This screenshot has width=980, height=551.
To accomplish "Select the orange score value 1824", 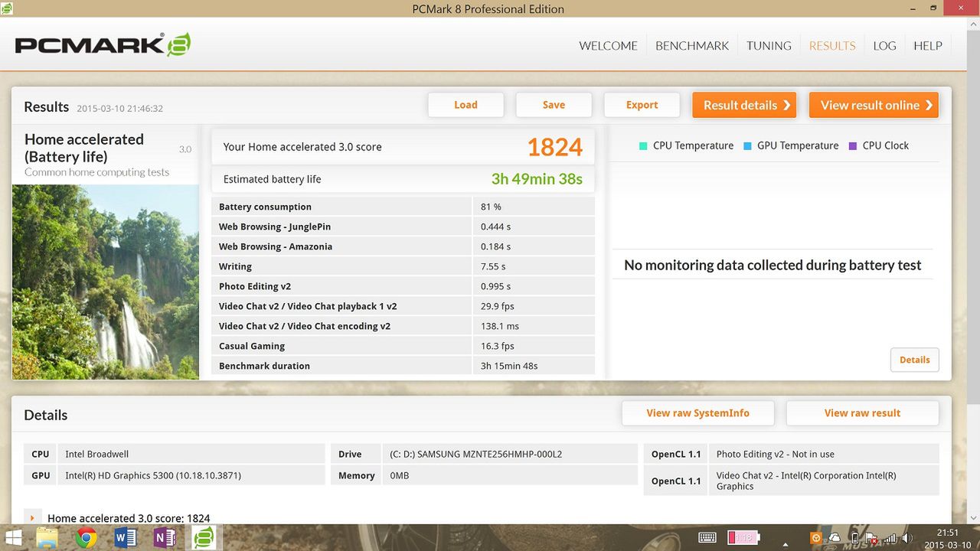I will point(555,147).
